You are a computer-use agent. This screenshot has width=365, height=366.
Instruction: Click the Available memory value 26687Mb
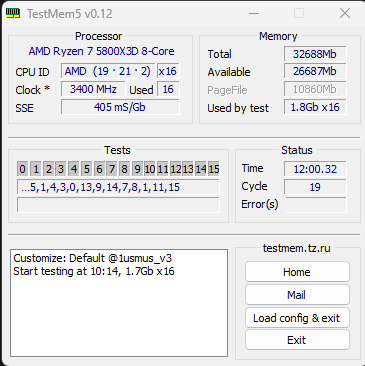click(315, 71)
